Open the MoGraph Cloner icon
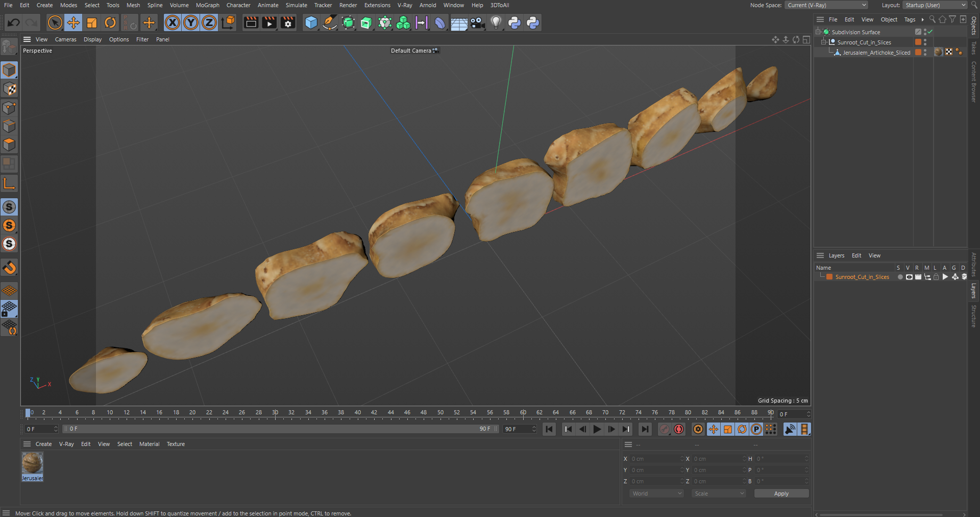The height and width of the screenshot is (517, 980). 403,22
